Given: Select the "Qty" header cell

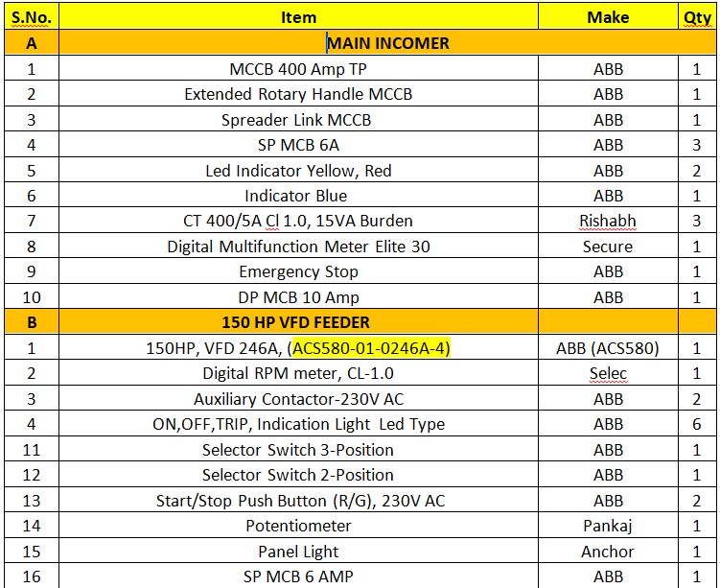Looking at the screenshot, I should (x=697, y=17).
